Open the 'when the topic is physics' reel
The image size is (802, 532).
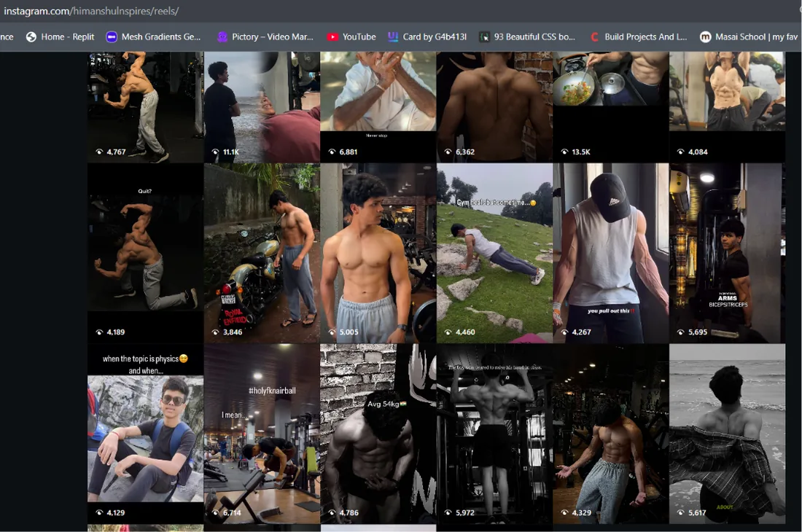click(x=145, y=434)
